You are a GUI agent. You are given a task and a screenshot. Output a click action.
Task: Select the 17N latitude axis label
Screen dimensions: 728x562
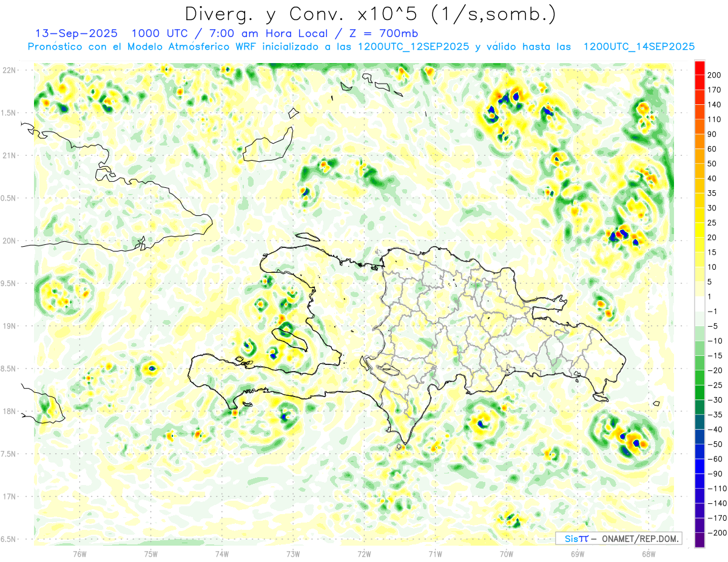(x=10, y=497)
